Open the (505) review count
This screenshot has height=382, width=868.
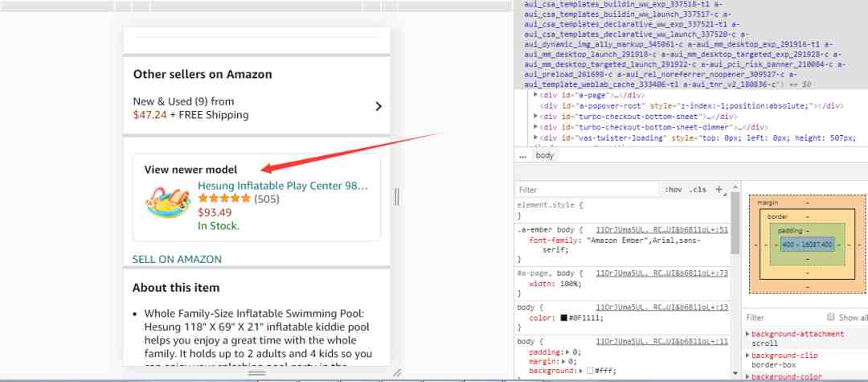(267, 199)
